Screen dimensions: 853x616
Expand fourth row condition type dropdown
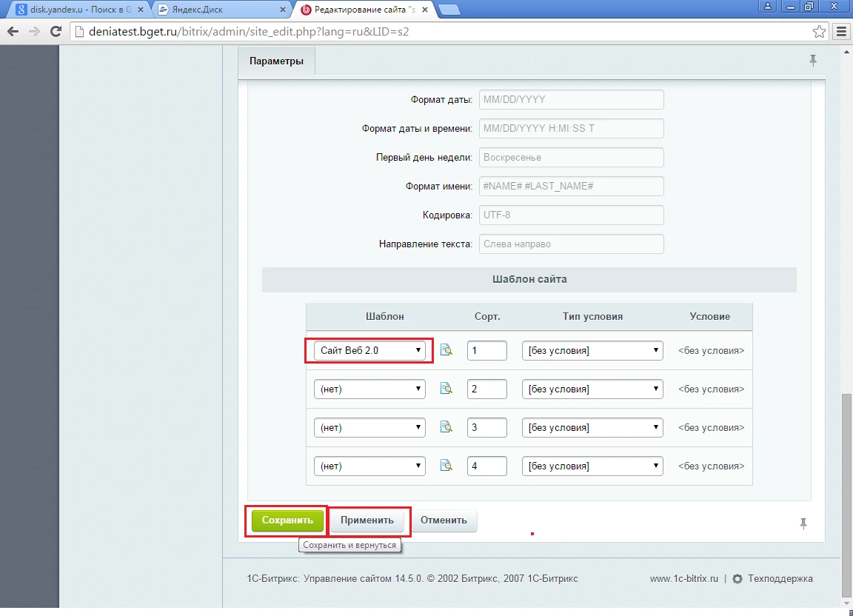pyautogui.click(x=592, y=466)
